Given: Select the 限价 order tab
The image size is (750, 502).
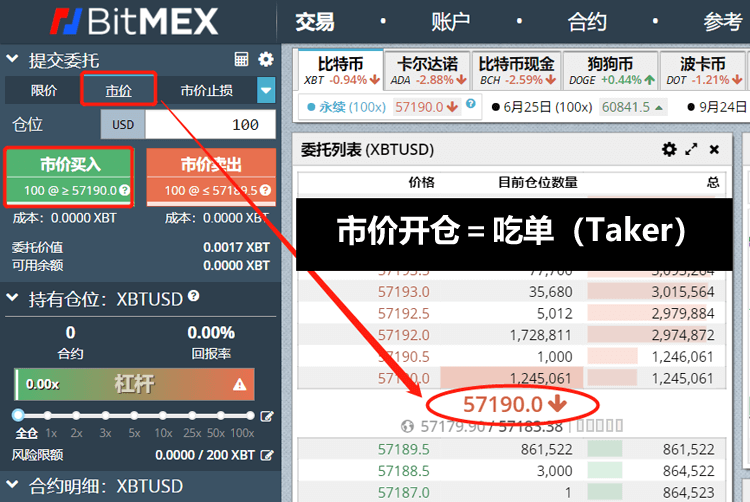Looking at the screenshot, I should 44,90.
